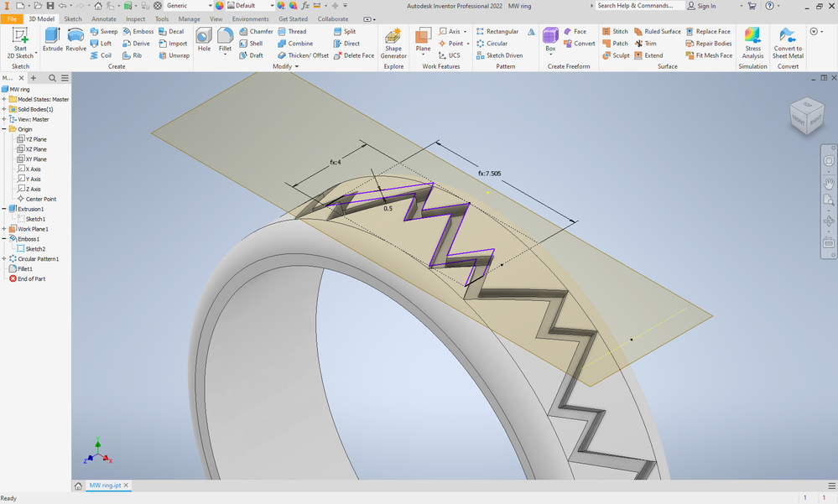This screenshot has height=504, width=838.
Task: Select the Fillet tool
Action: click(x=225, y=39)
